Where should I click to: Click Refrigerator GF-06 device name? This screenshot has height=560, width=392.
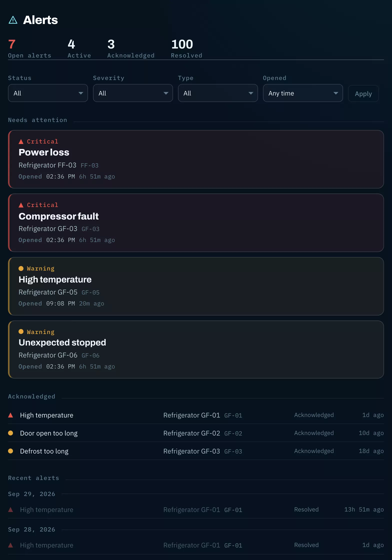(48, 355)
